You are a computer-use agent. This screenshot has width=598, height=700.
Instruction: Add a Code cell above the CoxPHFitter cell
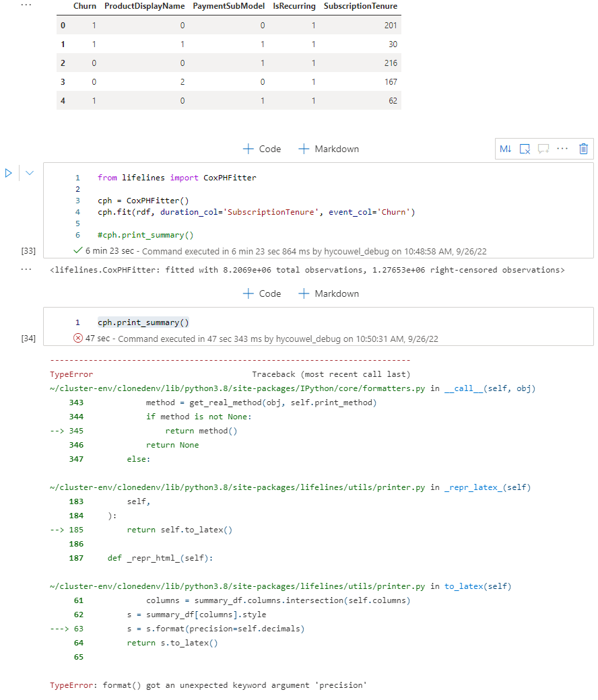click(261, 149)
